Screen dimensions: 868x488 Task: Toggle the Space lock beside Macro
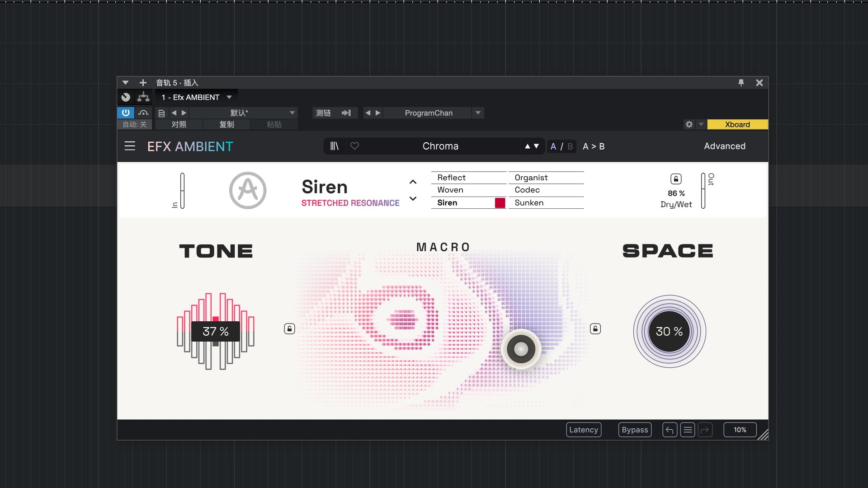595,328
